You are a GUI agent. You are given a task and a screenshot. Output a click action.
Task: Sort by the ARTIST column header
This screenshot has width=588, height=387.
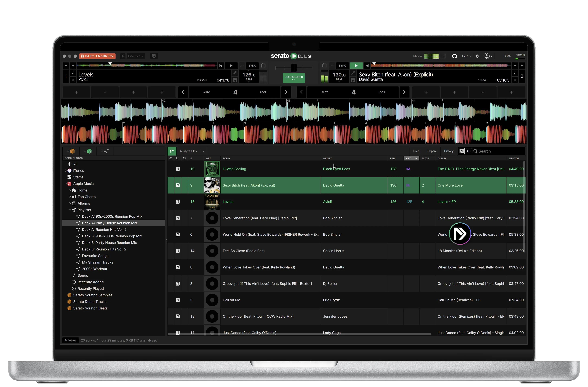tap(354, 158)
